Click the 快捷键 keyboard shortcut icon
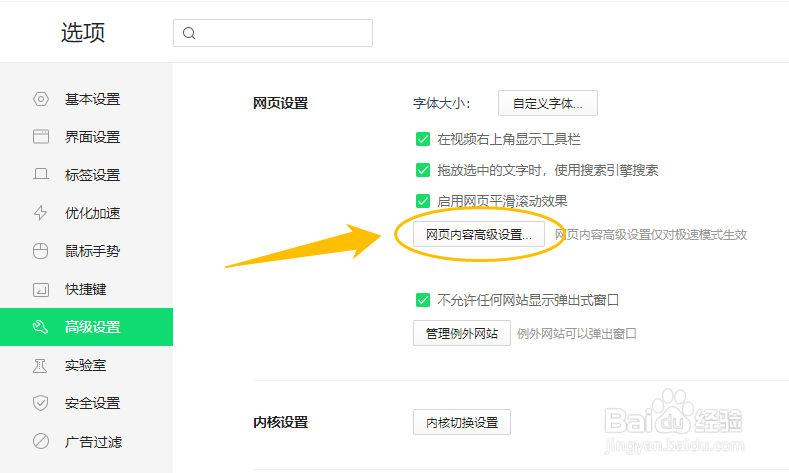The image size is (789, 473). tap(41, 289)
